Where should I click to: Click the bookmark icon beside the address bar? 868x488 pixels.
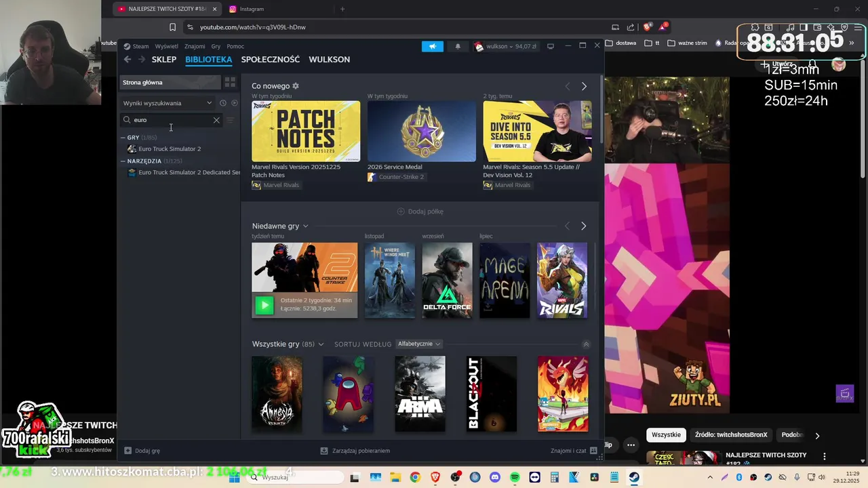[x=172, y=27]
